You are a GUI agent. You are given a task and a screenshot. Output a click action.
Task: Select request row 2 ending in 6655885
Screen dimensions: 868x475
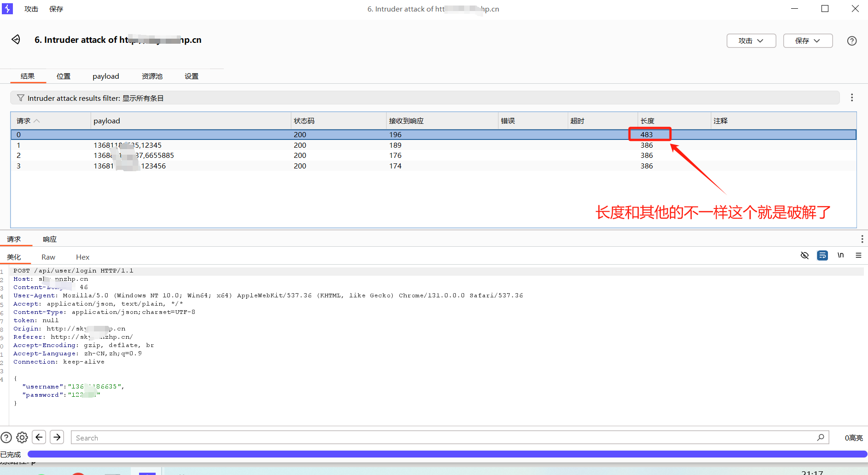click(433, 155)
